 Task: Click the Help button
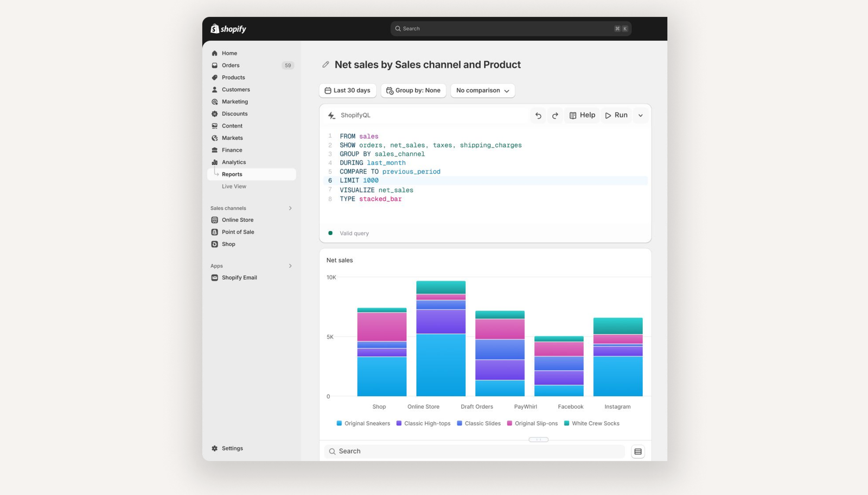click(x=582, y=115)
